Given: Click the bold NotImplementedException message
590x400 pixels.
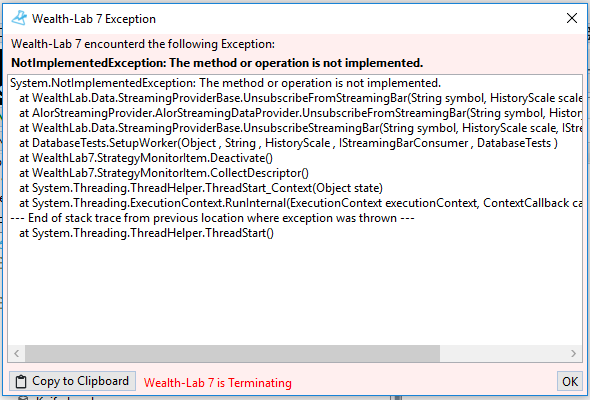Looking at the screenshot, I should click(217, 63).
